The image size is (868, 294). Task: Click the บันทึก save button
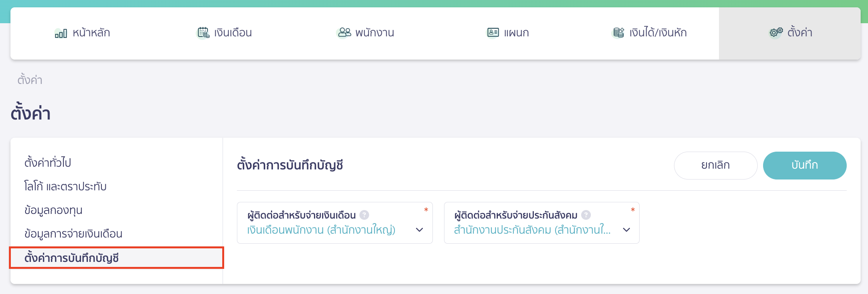click(805, 165)
